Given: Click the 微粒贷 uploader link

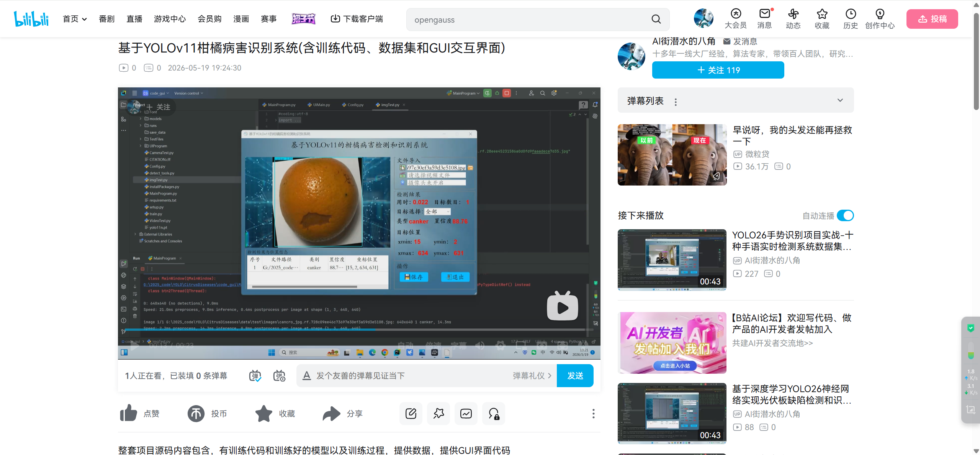Looking at the screenshot, I should point(757,154).
